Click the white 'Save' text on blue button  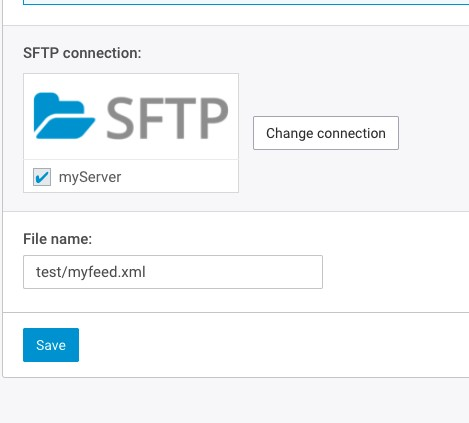(51, 345)
